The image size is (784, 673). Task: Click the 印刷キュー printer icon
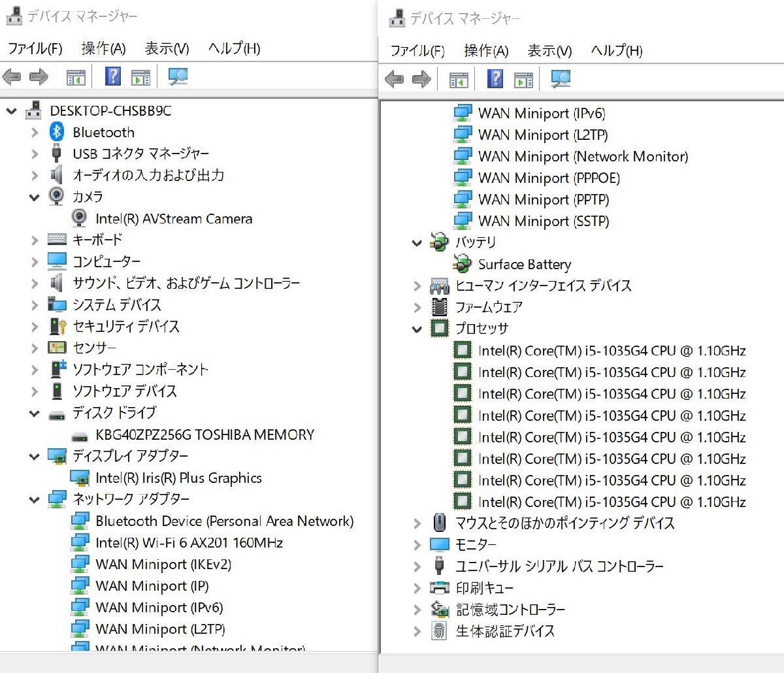(x=440, y=587)
